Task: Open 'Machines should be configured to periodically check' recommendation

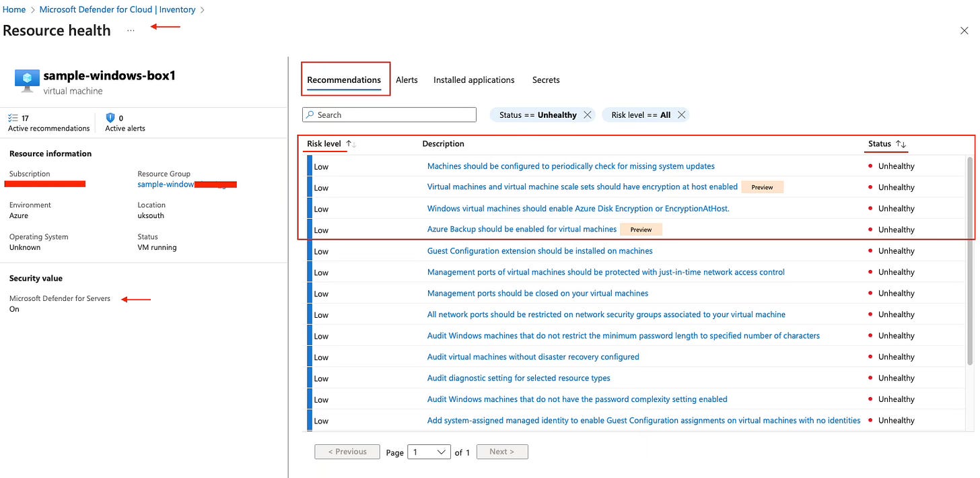Action: pyautogui.click(x=571, y=166)
